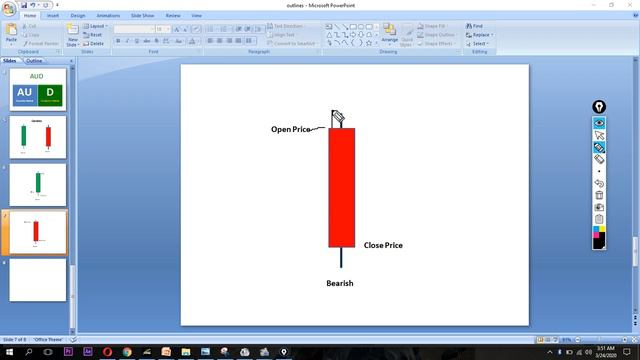The height and width of the screenshot is (360, 640).
Task: Switch to the View tab
Action: point(197,16)
